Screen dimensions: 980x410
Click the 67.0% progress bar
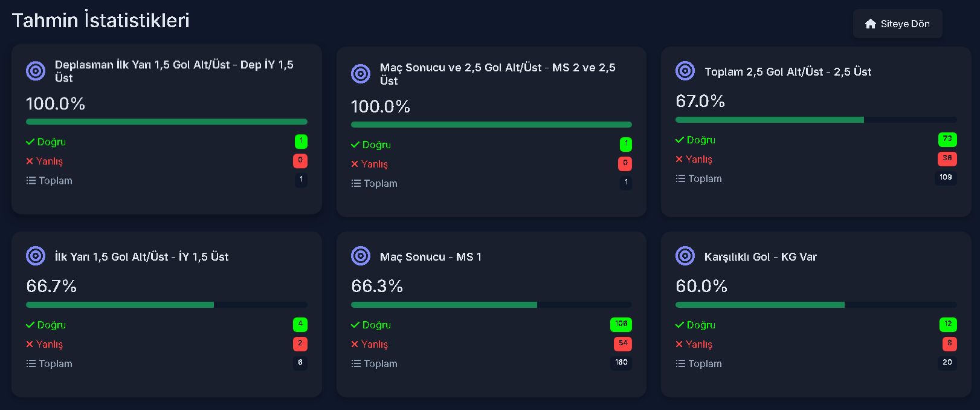click(816, 120)
